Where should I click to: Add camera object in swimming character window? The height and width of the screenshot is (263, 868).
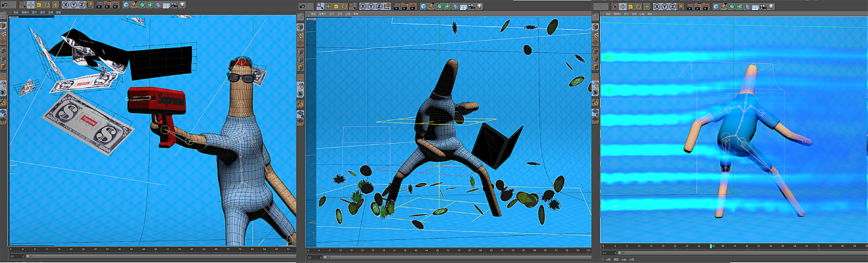click(763, 7)
